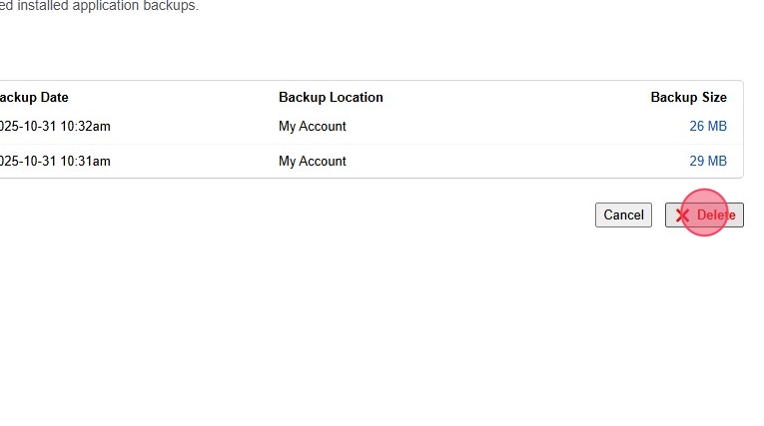The width and height of the screenshot is (764, 426).
Task: Click the red X icon on Delete
Action: (682, 216)
